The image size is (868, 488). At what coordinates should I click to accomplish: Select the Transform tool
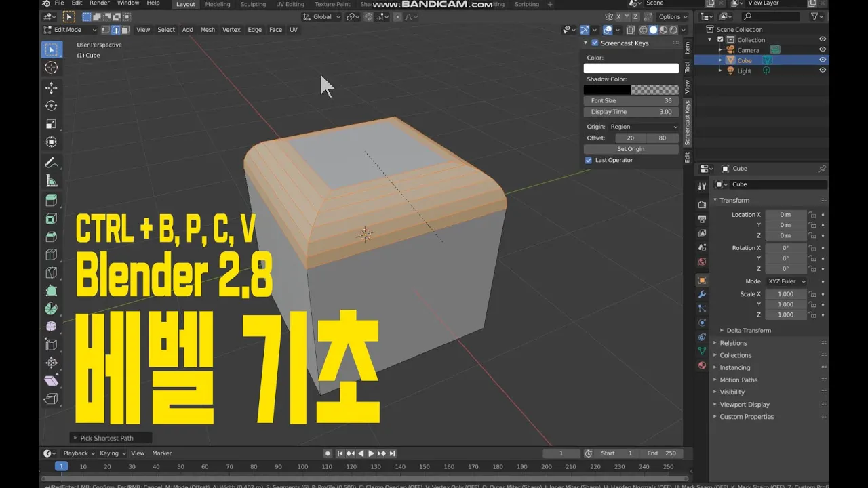pos(51,142)
